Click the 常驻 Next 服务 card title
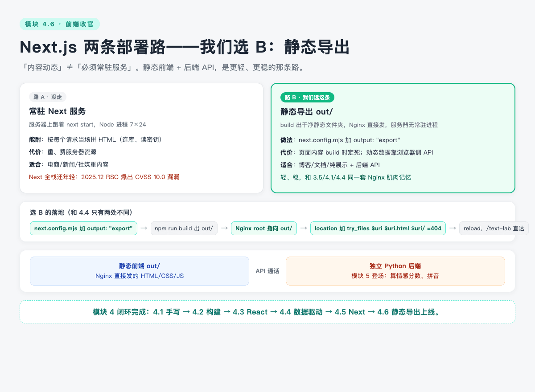This screenshot has width=535, height=392. [x=57, y=111]
